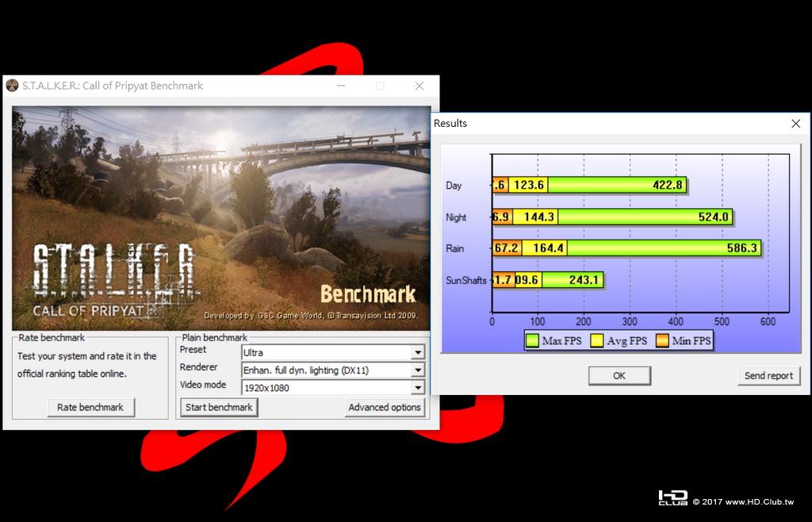Click the SunShafts max FPS value 243.1
This screenshot has height=522, width=812.
(x=584, y=280)
